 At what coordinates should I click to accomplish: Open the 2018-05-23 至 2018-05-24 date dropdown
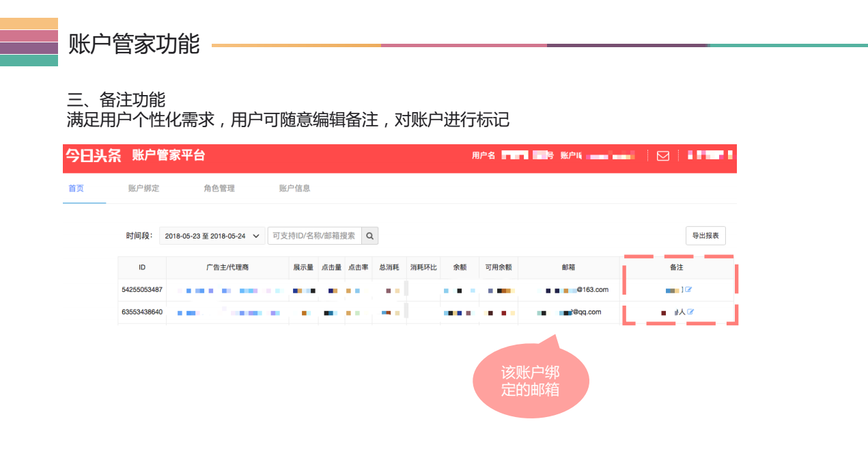[x=212, y=235]
